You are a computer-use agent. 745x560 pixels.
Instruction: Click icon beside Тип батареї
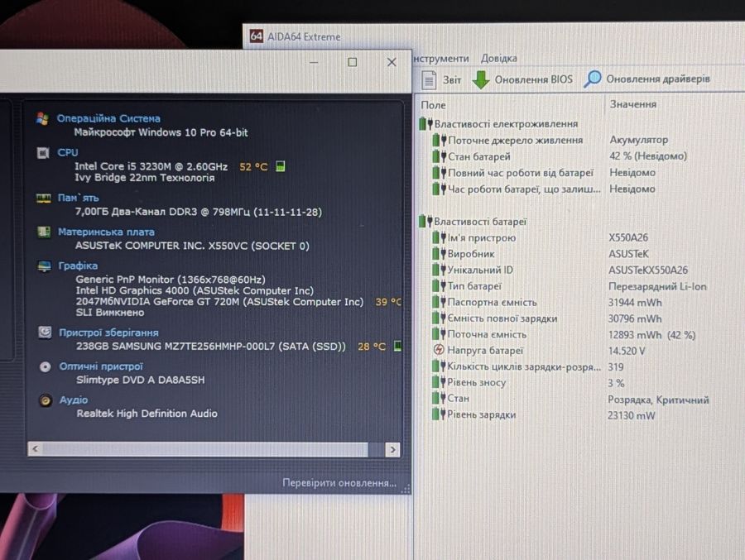click(440, 286)
